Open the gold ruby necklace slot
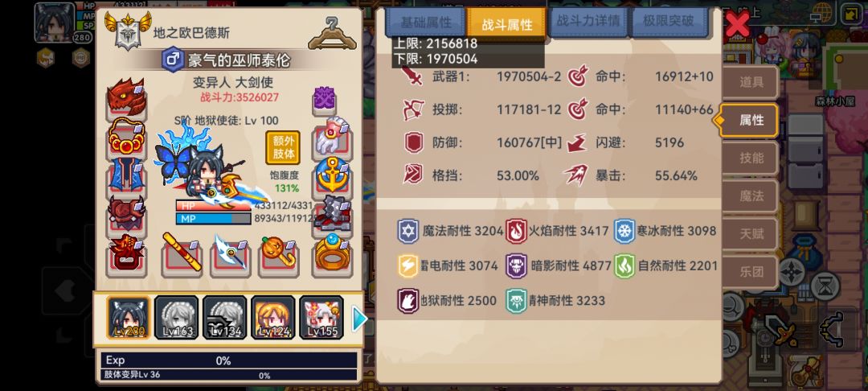 (126, 138)
